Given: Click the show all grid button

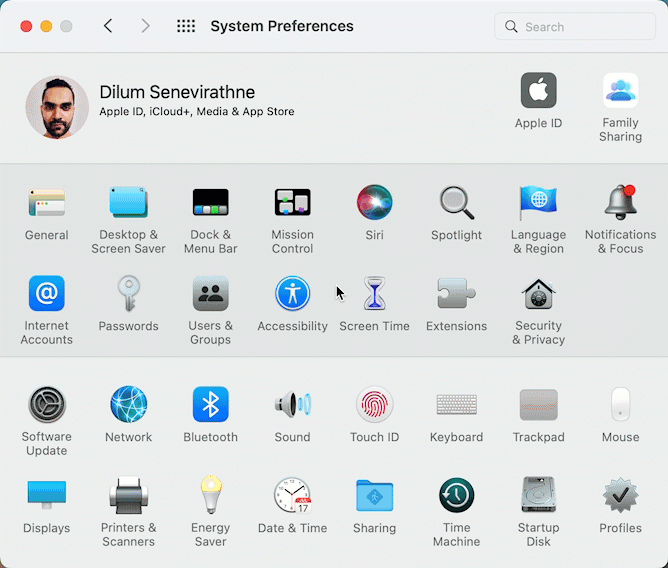Looking at the screenshot, I should click(x=186, y=26).
